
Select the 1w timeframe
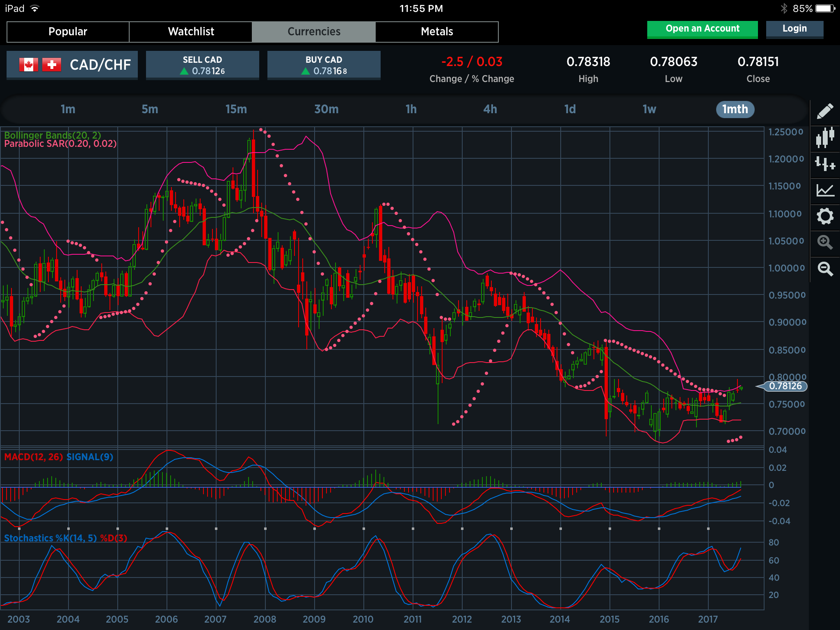pyautogui.click(x=649, y=109)
